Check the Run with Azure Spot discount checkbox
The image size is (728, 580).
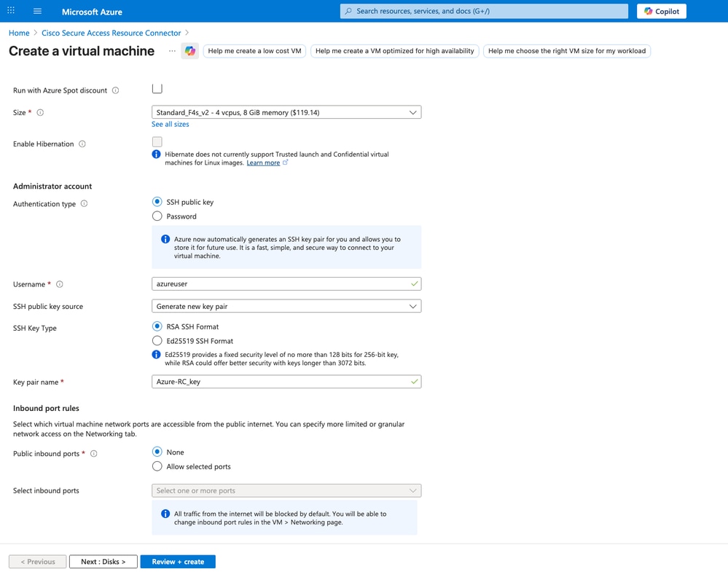click(157, 87)
